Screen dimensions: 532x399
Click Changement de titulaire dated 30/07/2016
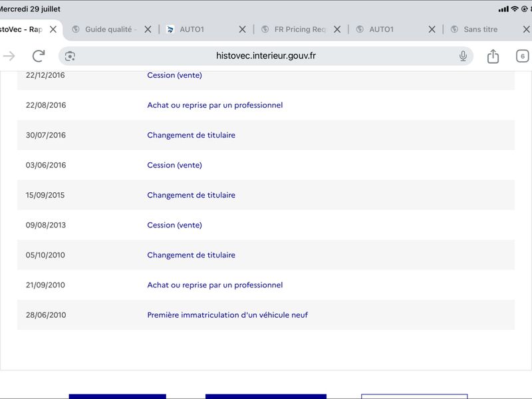191,135
